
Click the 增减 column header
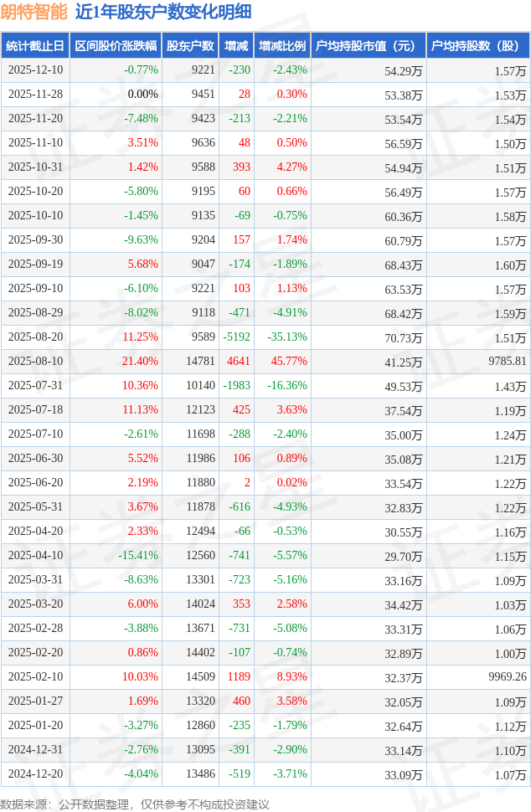pos(235,46)
